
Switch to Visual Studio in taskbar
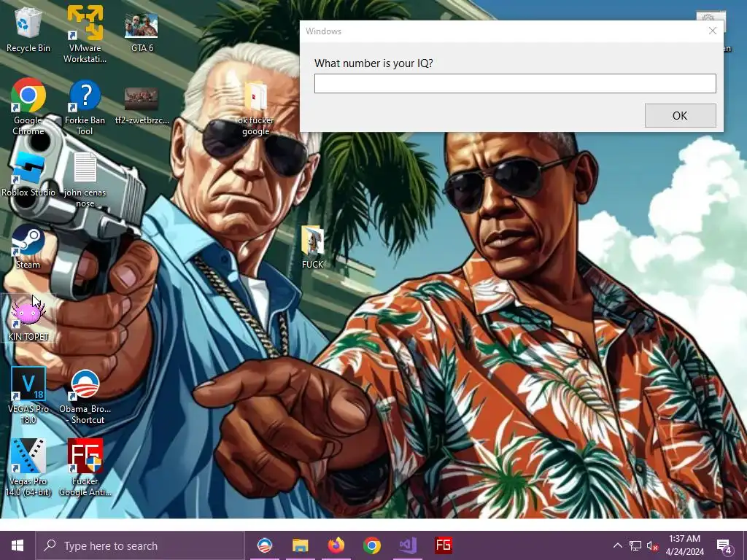pos(408,545)
